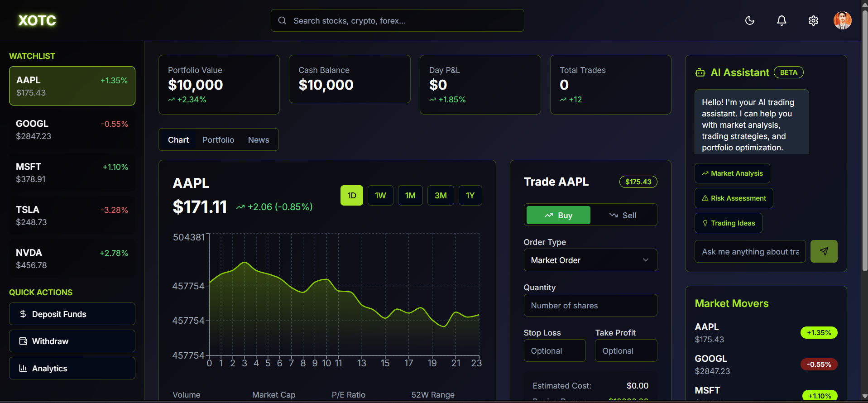The image size is (868, 403).
Task: Select the 1Y chart range
Action: click(470, 196)
